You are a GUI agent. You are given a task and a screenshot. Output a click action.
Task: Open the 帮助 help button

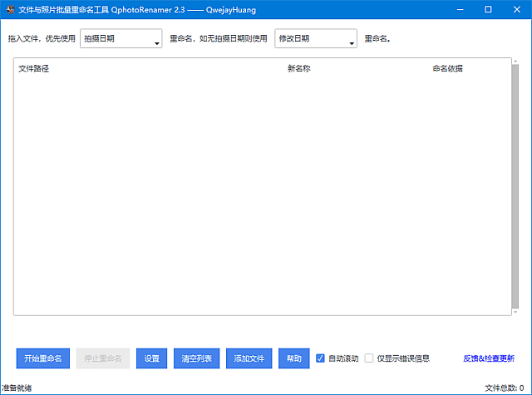293,358
